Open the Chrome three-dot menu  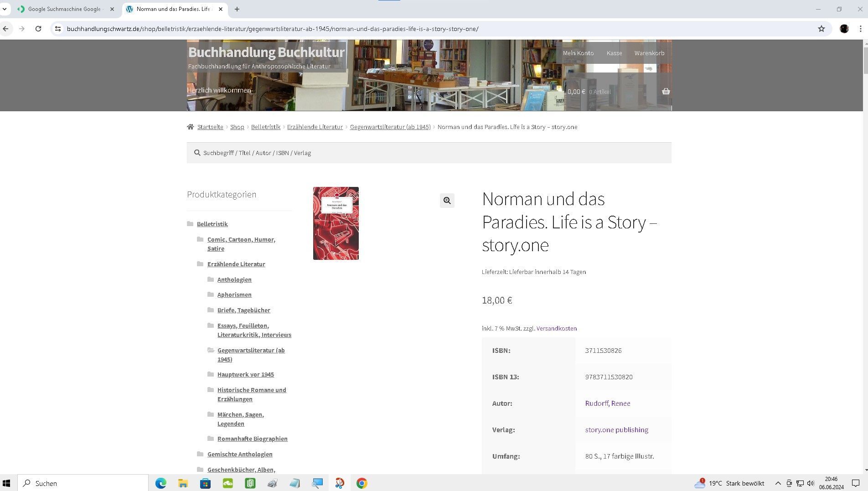(860, 29)
